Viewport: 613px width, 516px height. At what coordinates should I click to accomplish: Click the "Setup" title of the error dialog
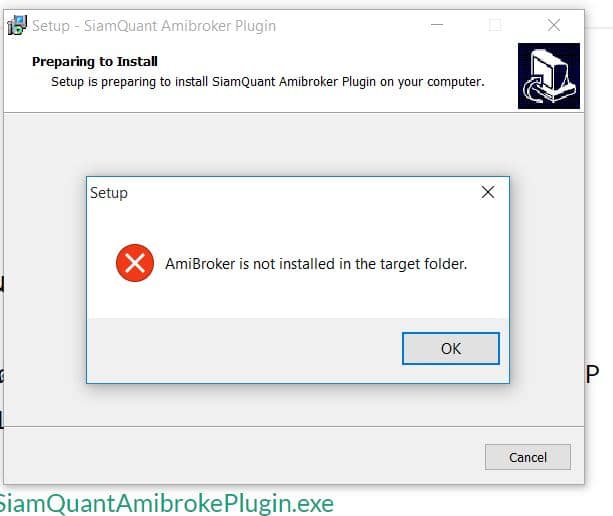(109, 193)
